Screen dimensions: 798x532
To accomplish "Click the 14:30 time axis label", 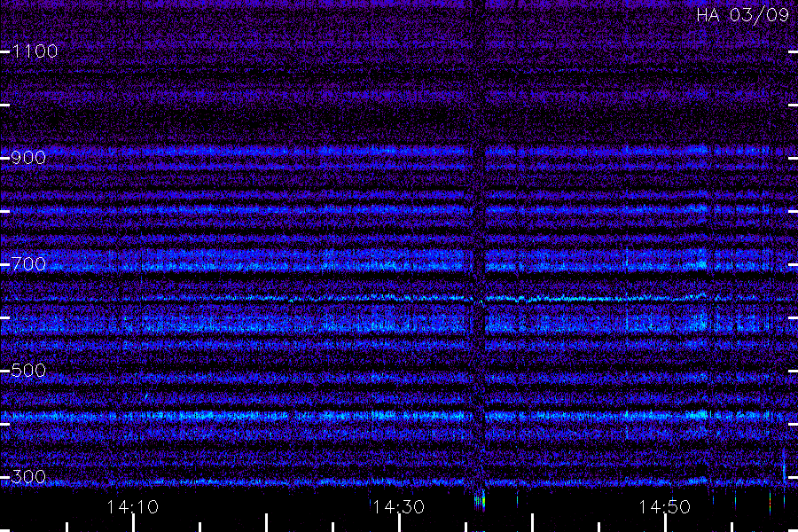I will (398, 507).
